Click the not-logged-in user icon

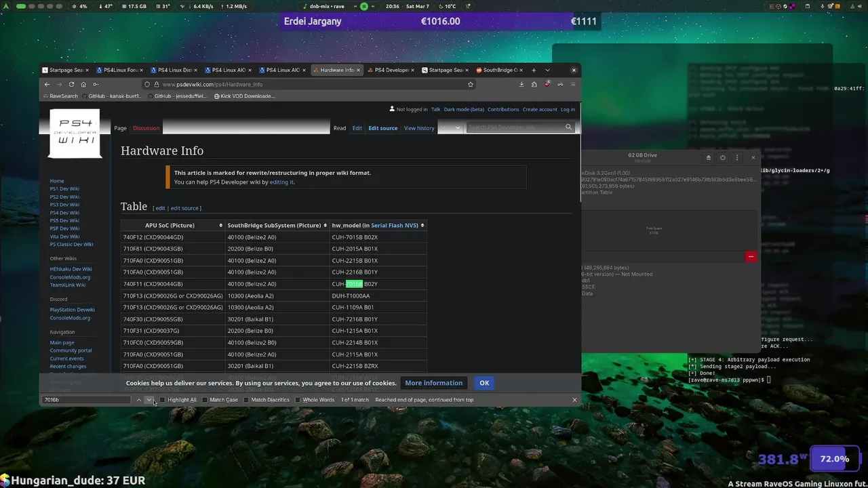click(392, 109)
